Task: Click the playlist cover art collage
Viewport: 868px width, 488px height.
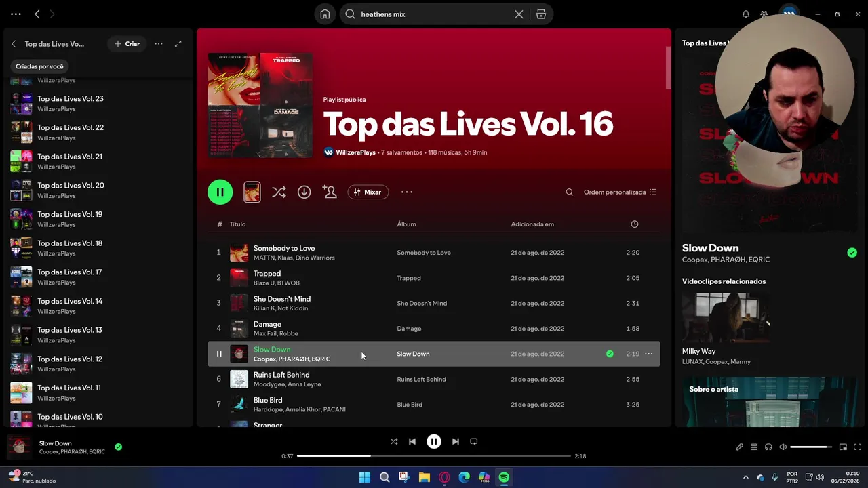Action: click(260, 105)
